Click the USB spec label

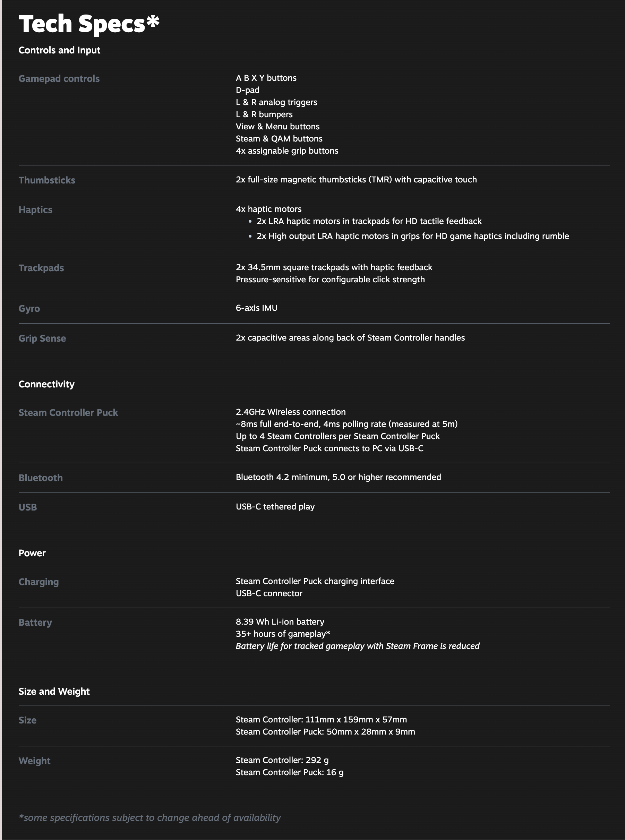pyautogui.click(x=28, y=507)
